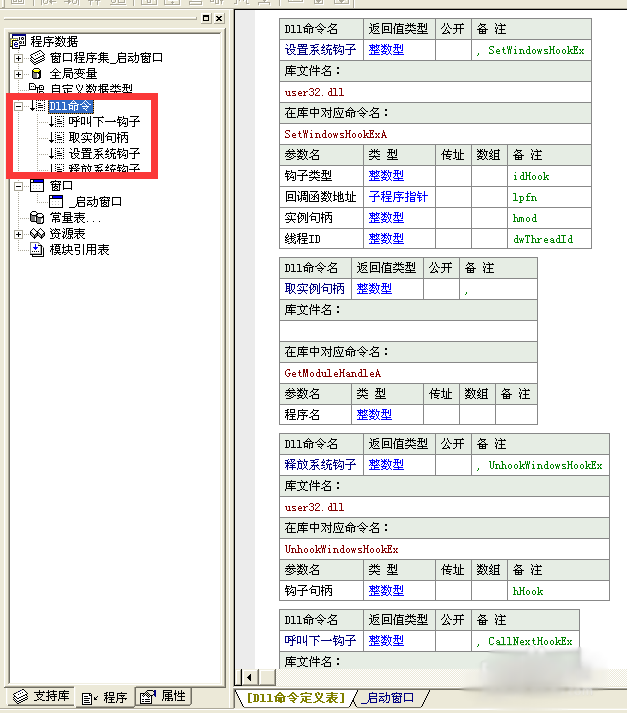The width and height of the screenshot is (627, 713).
Task: Expand the 资源表 tree node
Action: [19, 233]
